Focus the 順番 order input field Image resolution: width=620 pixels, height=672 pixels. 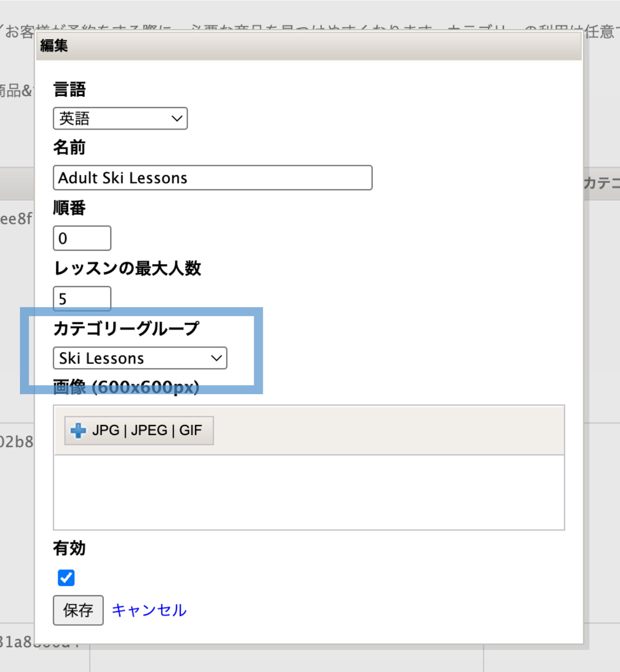(x=82, y=238)
